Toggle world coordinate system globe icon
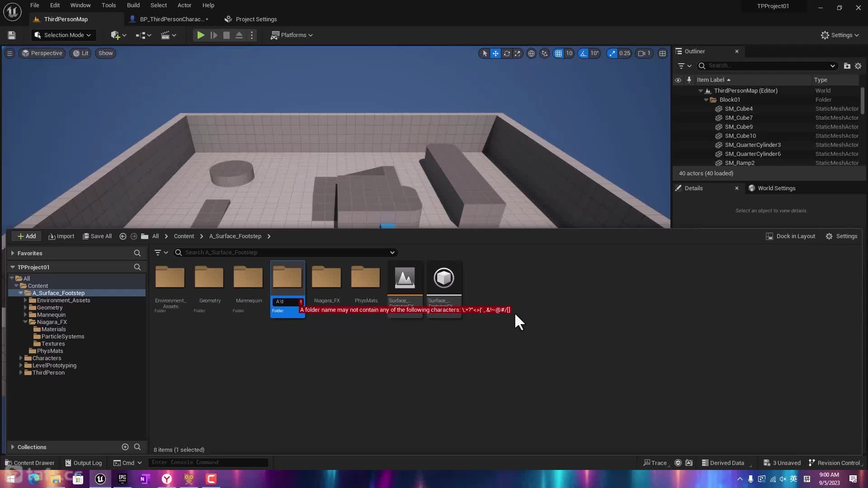The height and width of the screenshot is (488, 868). click(531, 53)
